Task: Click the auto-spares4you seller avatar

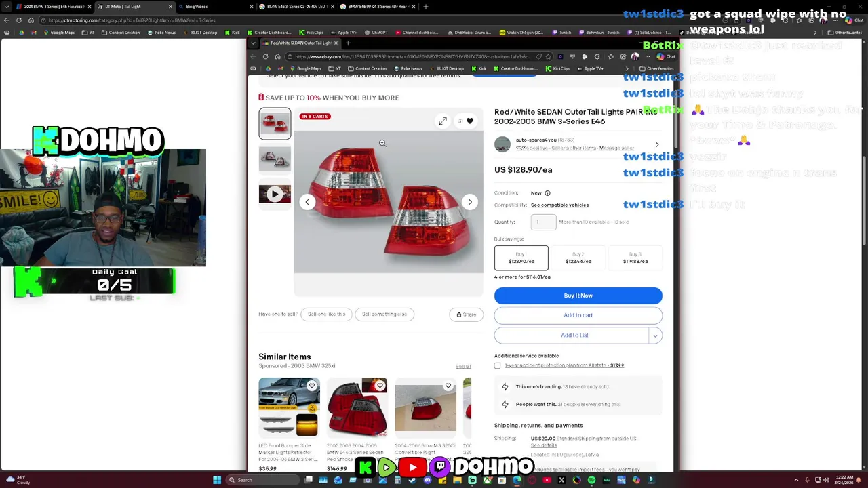Action: (502, 144)
